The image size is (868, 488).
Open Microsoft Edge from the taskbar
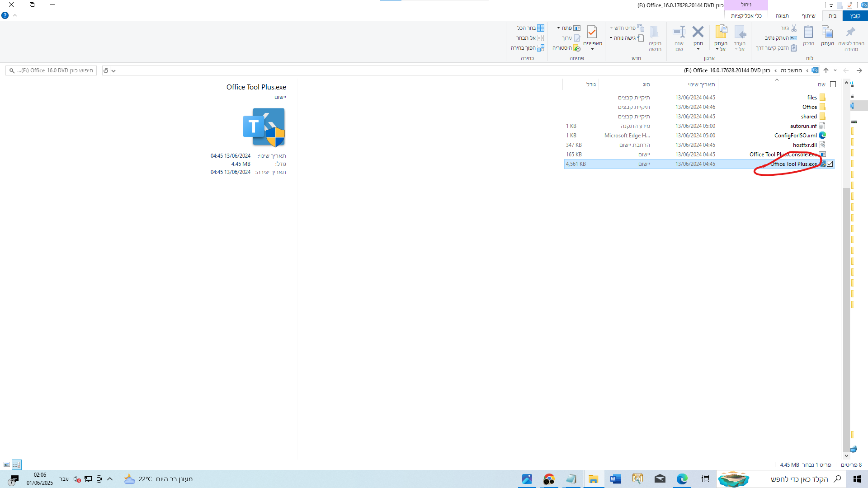682,479
